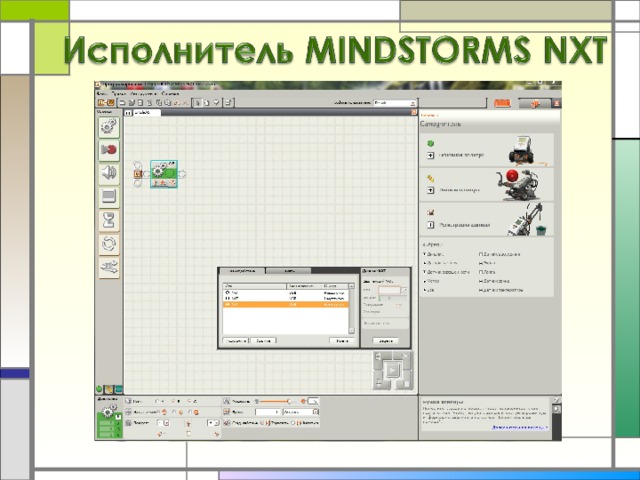The width and height of the screenshot is (640, 480).
Task: Select the Move block on the canvas
Action: click(x=164, y=174)
